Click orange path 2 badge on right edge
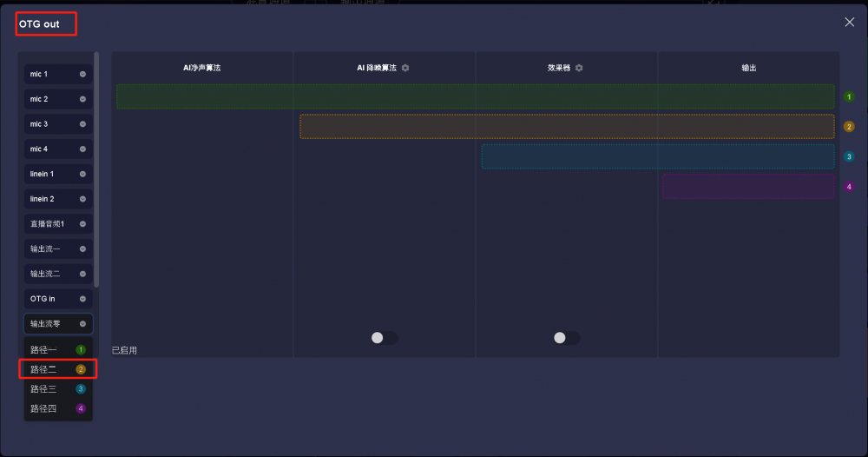 [x=849, y=127]
